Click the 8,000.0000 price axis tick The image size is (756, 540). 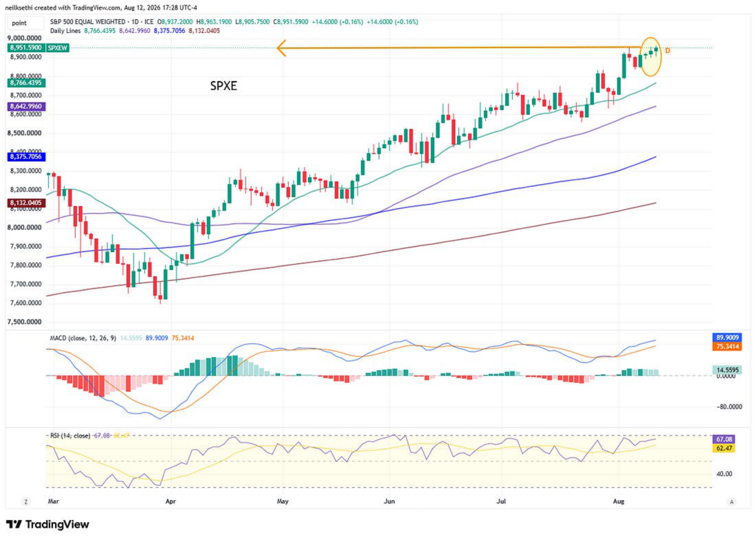coord(24,228)
